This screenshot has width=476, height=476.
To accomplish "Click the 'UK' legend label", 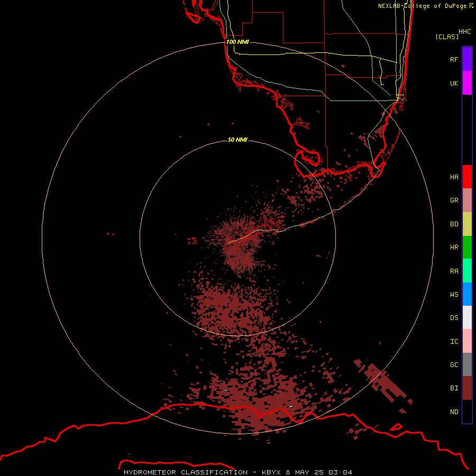I will [454, 84].
